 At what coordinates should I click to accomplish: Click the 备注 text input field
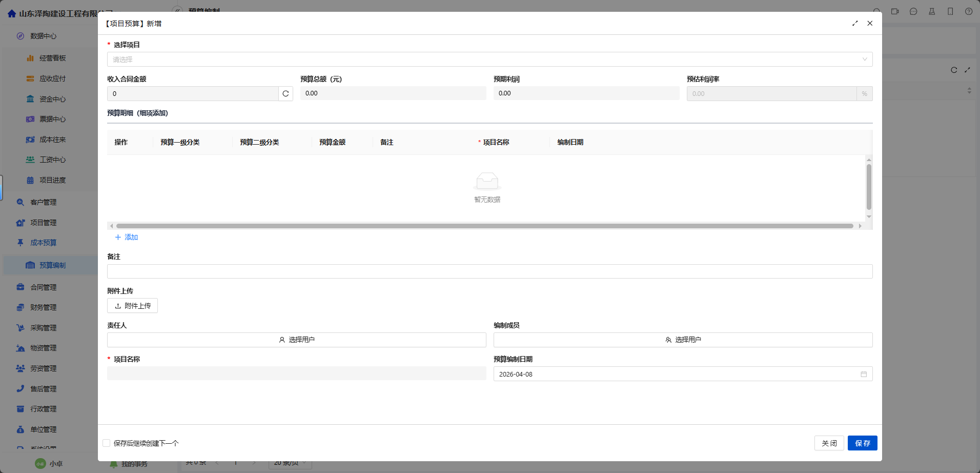[x=489, y=271]
